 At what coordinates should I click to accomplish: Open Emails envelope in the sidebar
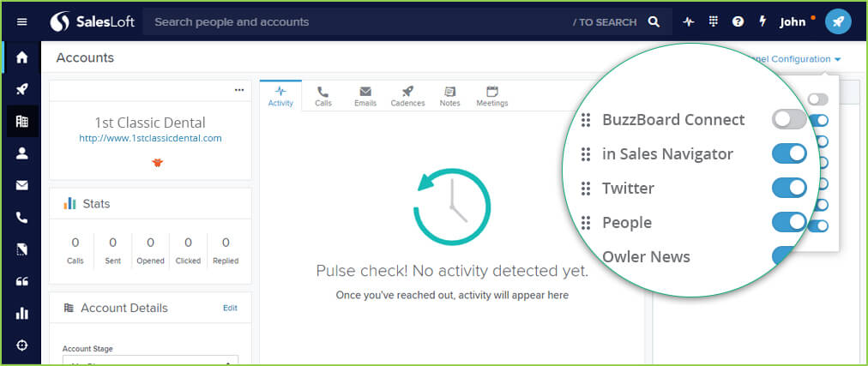[x=22, y=186]
